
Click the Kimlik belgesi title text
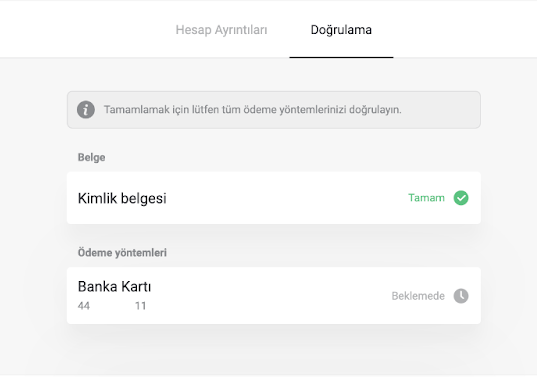[122, 198]
